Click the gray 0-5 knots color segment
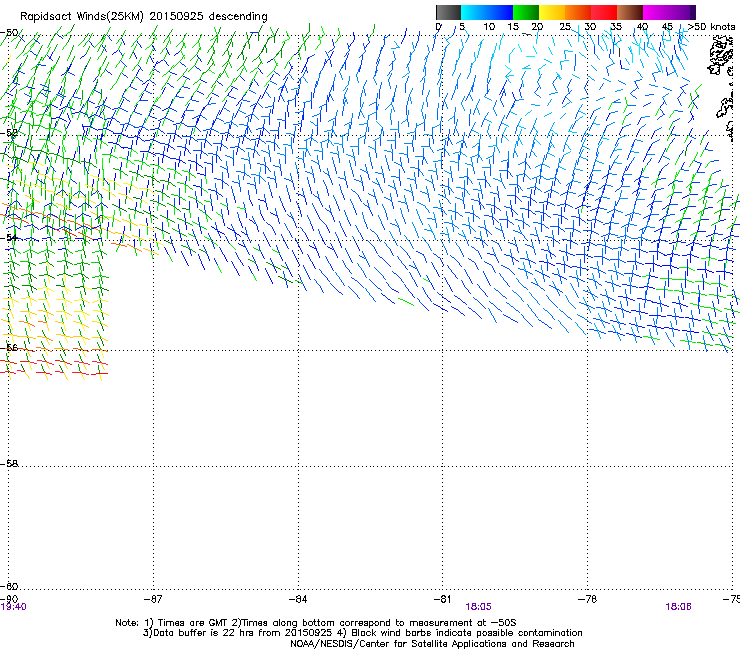 coord(448,12)
